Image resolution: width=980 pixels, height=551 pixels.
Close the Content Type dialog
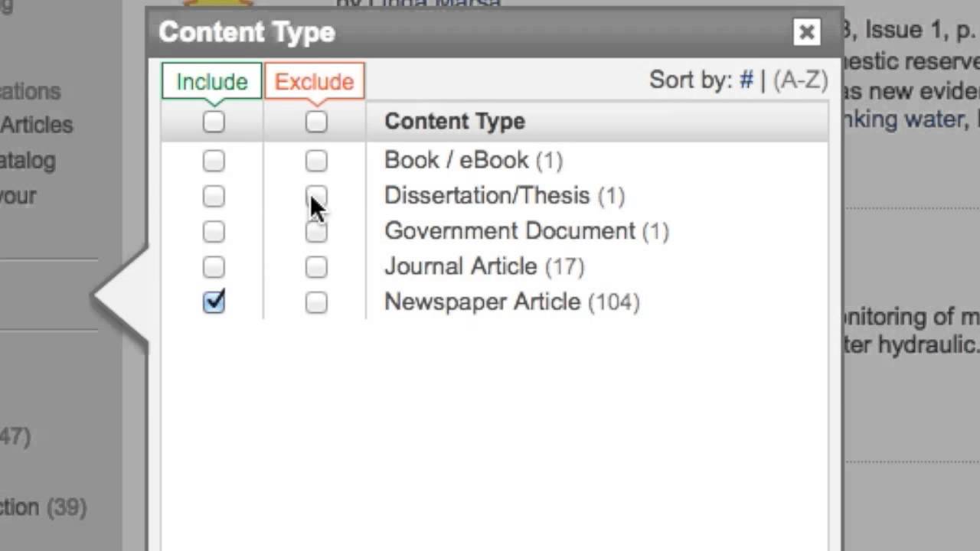point(806,32)
